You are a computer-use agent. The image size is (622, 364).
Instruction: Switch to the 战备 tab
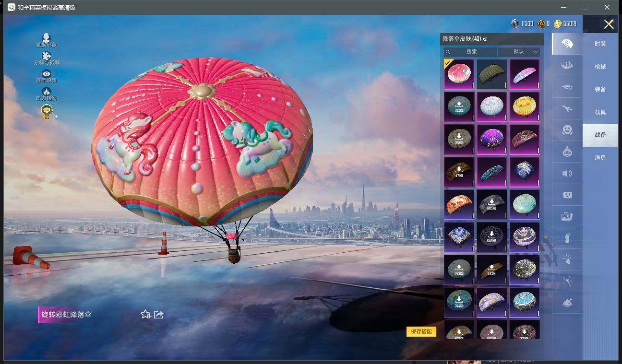tap(600, 135)
